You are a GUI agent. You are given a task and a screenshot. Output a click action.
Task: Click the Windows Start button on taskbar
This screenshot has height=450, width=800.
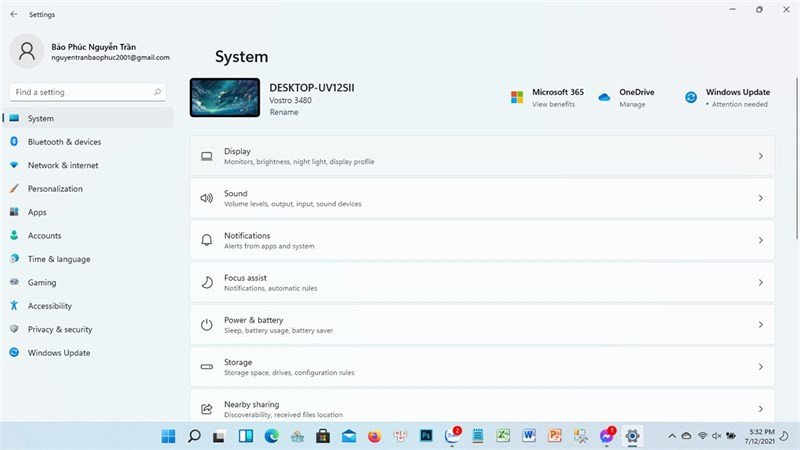click(x=168, y=436)
